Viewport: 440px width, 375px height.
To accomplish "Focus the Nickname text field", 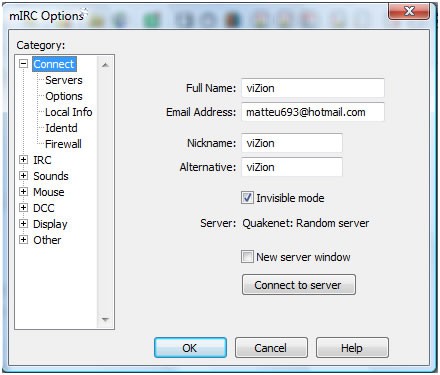I will coord(292,143).
